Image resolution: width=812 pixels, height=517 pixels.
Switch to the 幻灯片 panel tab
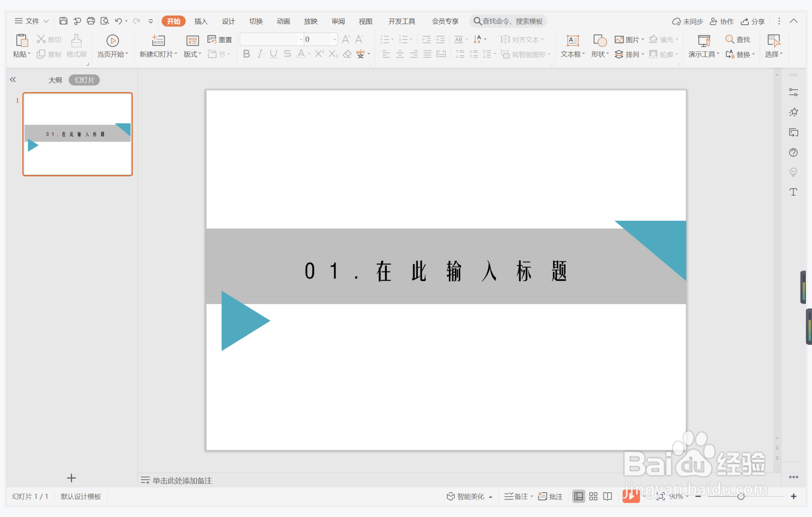(x=84, y=79)
